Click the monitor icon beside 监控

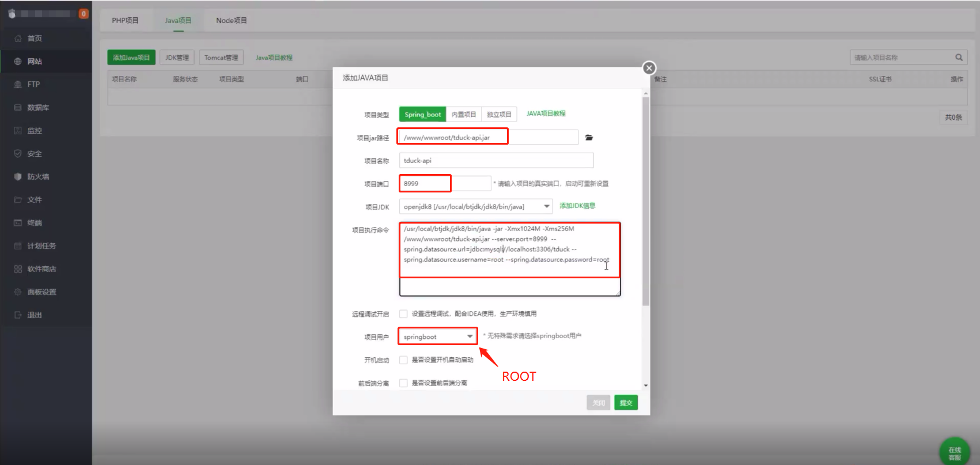pyautogui.click(x=18, y=131)
